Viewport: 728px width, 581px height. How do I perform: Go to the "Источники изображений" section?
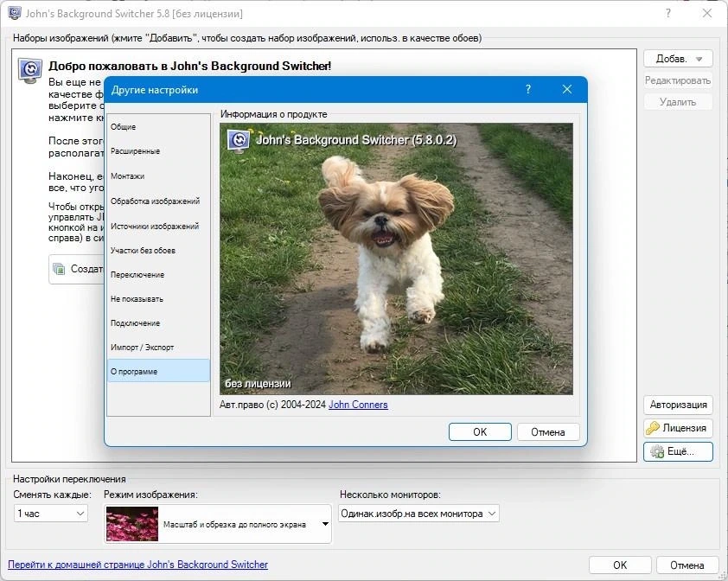coord(158,227)
